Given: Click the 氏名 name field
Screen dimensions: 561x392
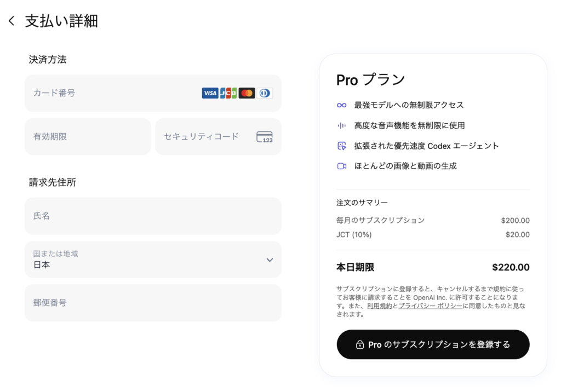Looking at the screenshot, I should [x=153, y=216].
